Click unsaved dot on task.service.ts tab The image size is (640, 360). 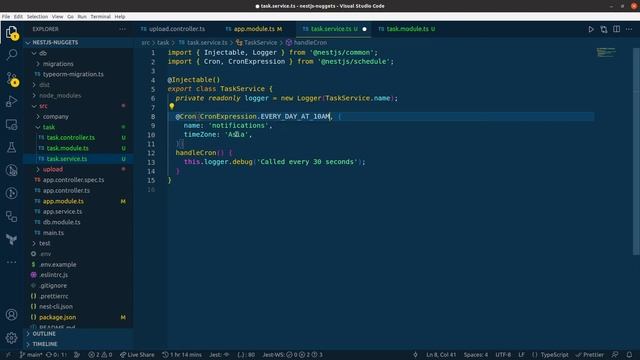[364, 29]
